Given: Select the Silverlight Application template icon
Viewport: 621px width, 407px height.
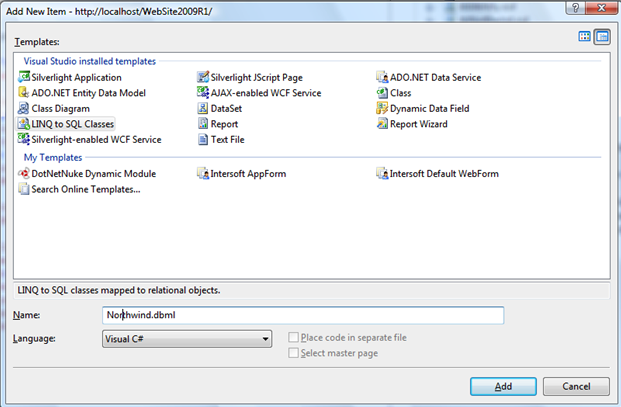Looking at the screenshot, I should click(25, 77).
